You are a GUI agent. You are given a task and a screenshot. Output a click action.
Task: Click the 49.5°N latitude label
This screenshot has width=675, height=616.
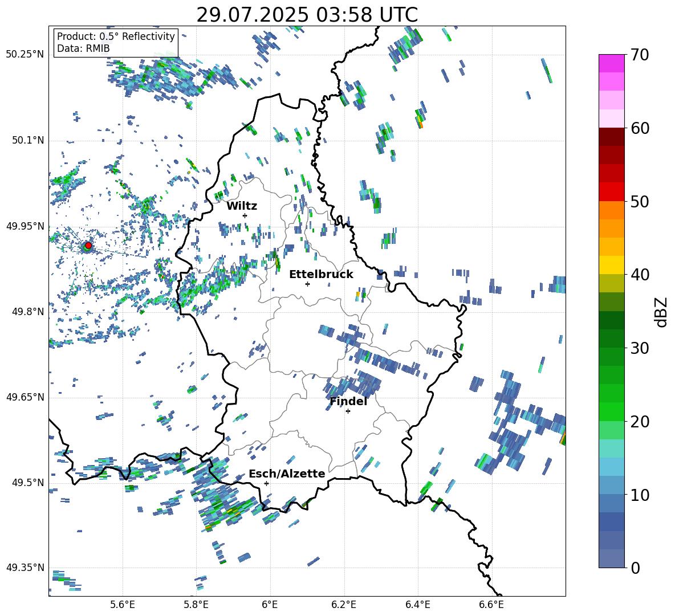click(x=28, y=483)
